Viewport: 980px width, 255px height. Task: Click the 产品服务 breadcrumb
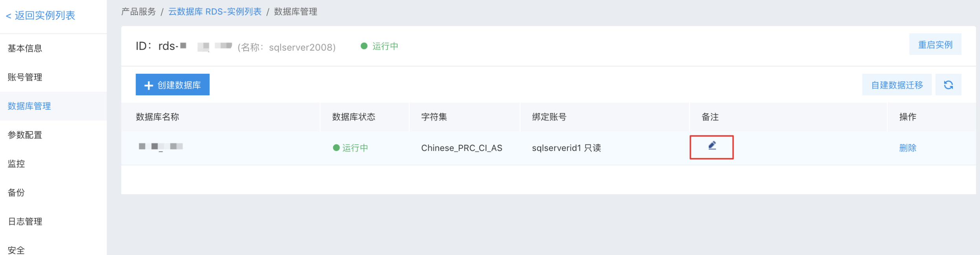click(138, 12)
